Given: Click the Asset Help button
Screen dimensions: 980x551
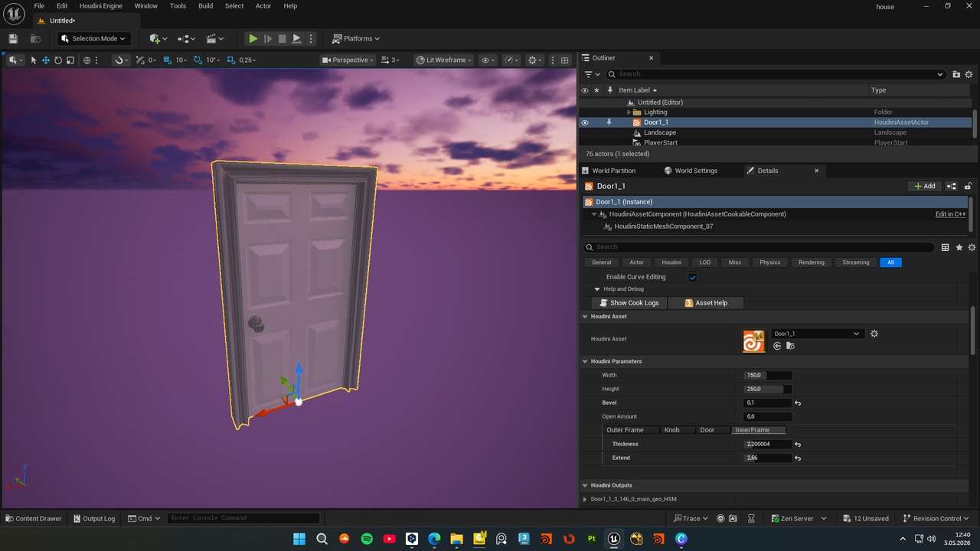Looking at the screenshot, I should pyautogui.click(x=706, y=303).
